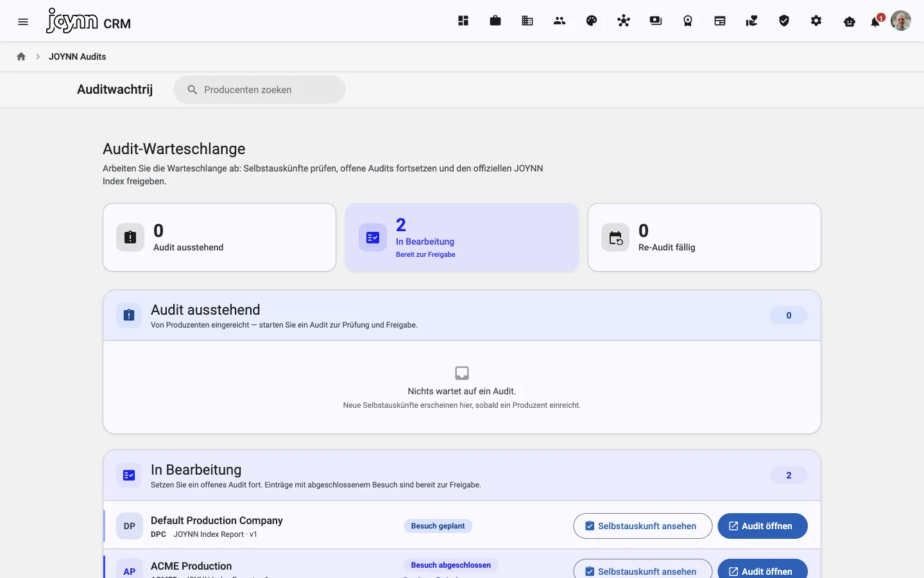This screenshot has width=924, height=578.
Task: Open the settings gear icon
Action: coord(816,21)
